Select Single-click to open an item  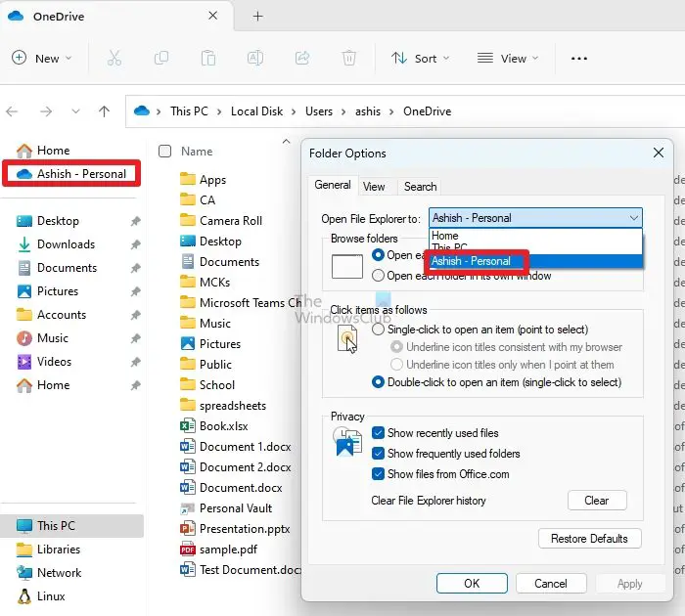(378, 330)
